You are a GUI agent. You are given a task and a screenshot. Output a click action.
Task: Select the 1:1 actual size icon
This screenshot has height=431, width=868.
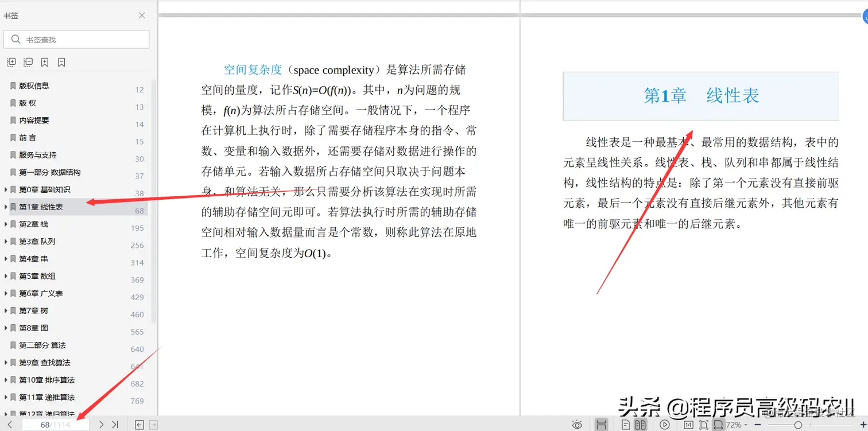click(x=688, y=424)
